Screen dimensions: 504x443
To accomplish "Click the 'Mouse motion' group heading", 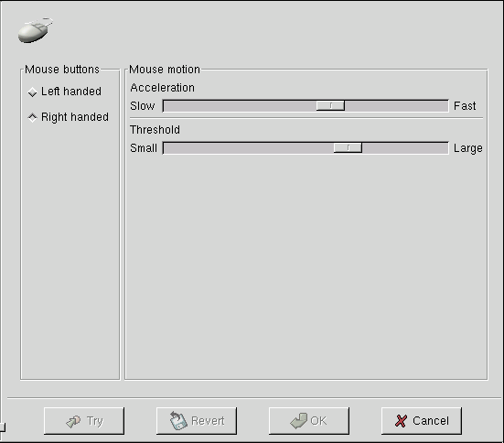I will 165,70.
